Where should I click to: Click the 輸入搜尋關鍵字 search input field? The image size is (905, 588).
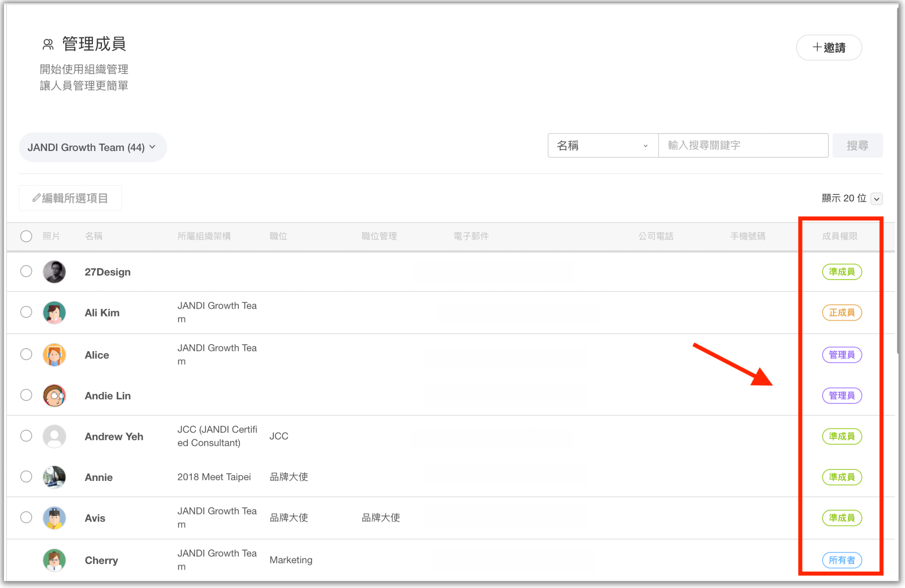click(743, 146)
